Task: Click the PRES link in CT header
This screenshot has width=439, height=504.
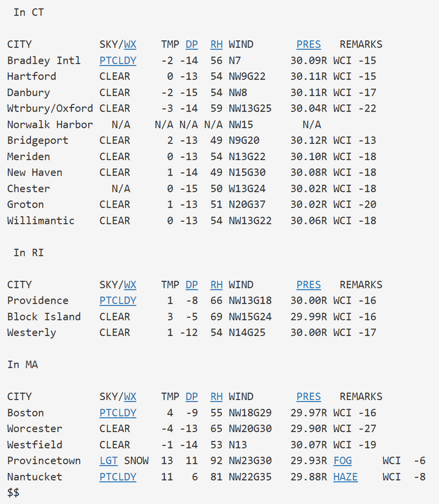Action: (309, 44)
